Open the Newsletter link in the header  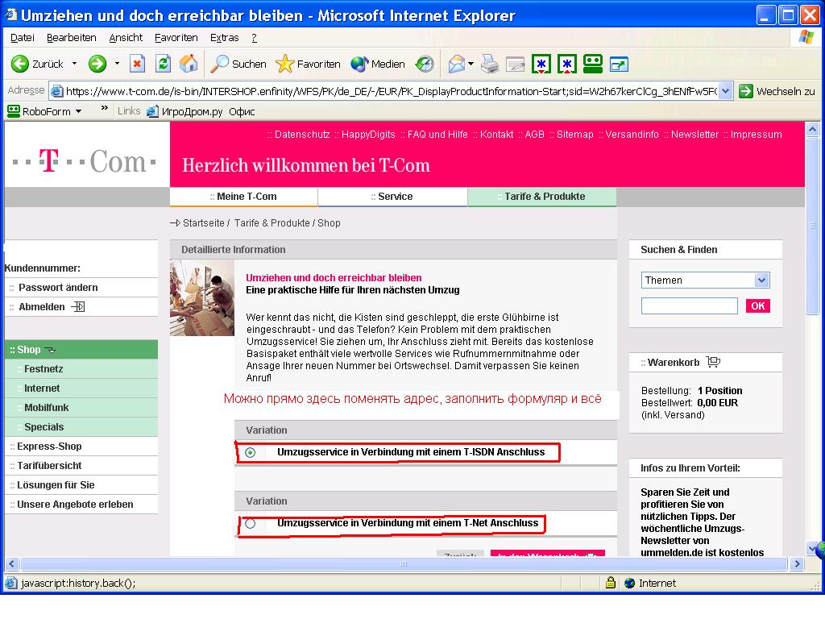point(694,135)
